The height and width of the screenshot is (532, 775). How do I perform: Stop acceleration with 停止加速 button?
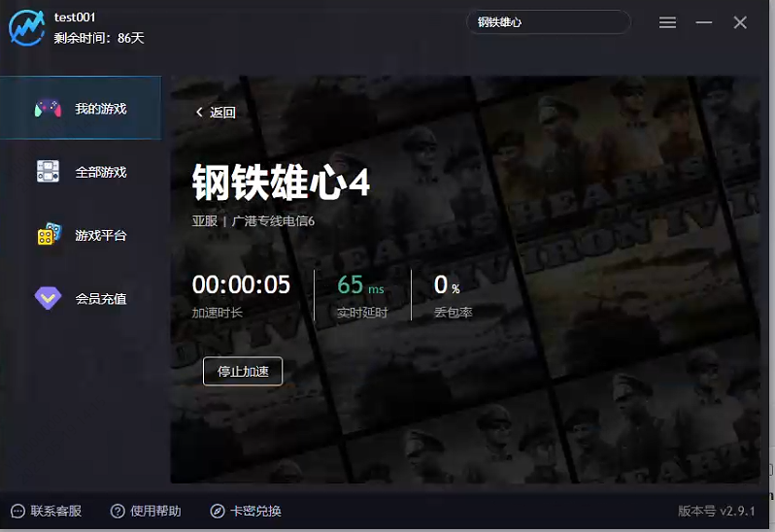[x=243, y=371]
